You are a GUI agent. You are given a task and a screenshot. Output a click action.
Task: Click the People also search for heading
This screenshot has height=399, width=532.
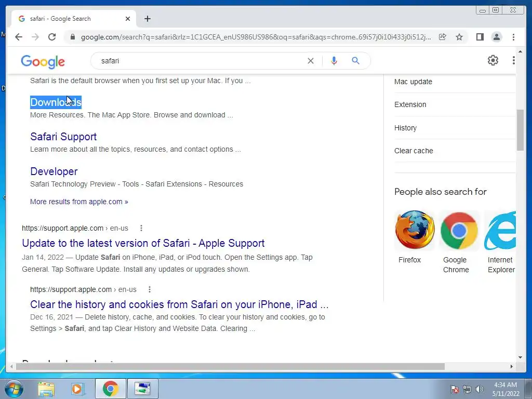coord(441,192)
